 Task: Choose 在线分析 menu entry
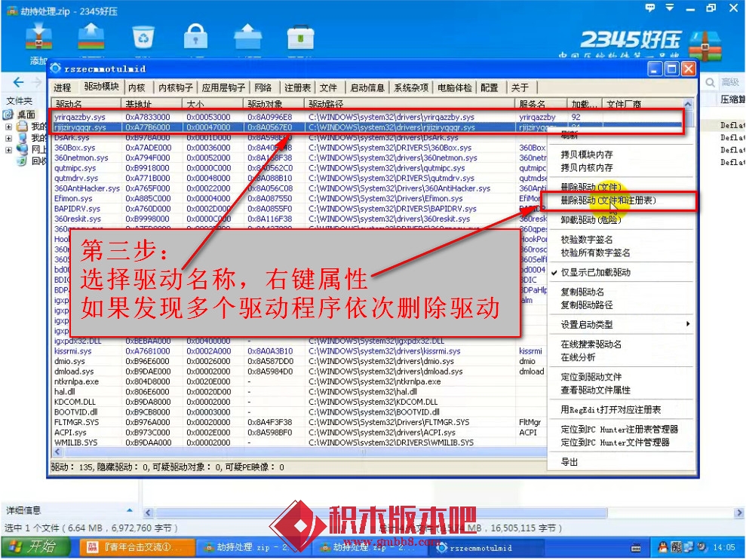[578, 357]
